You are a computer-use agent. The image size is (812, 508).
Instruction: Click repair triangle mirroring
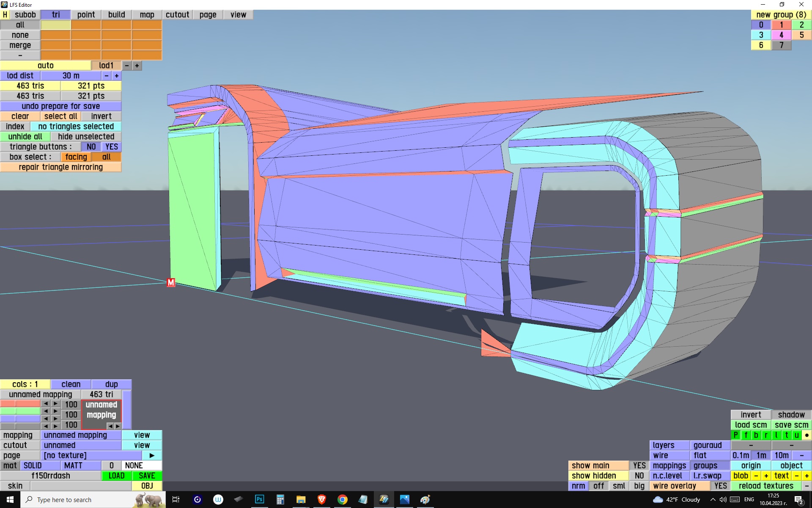(x=60, y=167)
